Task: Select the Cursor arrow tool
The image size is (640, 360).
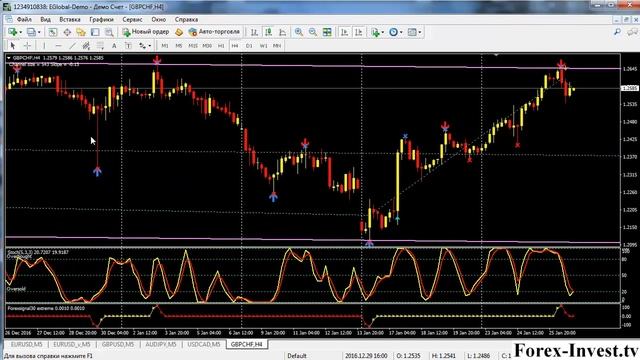Action: tap(13, 46)
